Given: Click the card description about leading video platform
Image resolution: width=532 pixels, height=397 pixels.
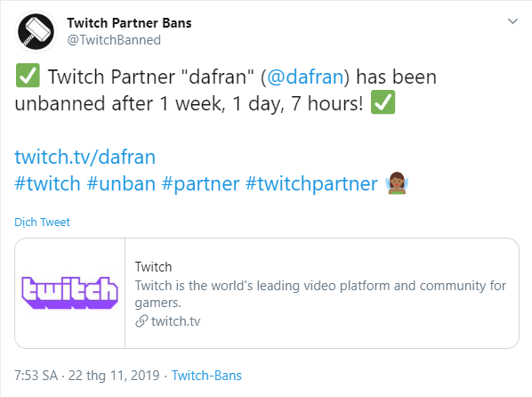Looking at the screenshot, I should [x=320, y=294].
